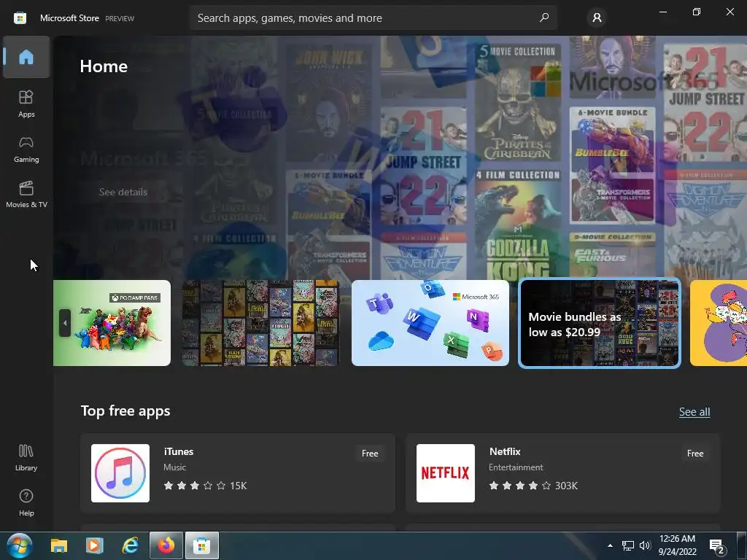
Task: Select the PC Game Pass carousel card
Action: (112, 323)
